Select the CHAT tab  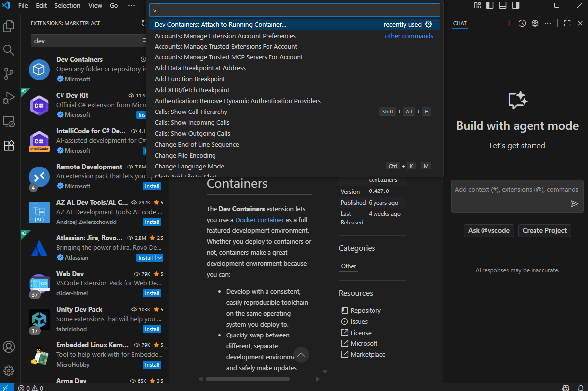(x=460, y=23)
